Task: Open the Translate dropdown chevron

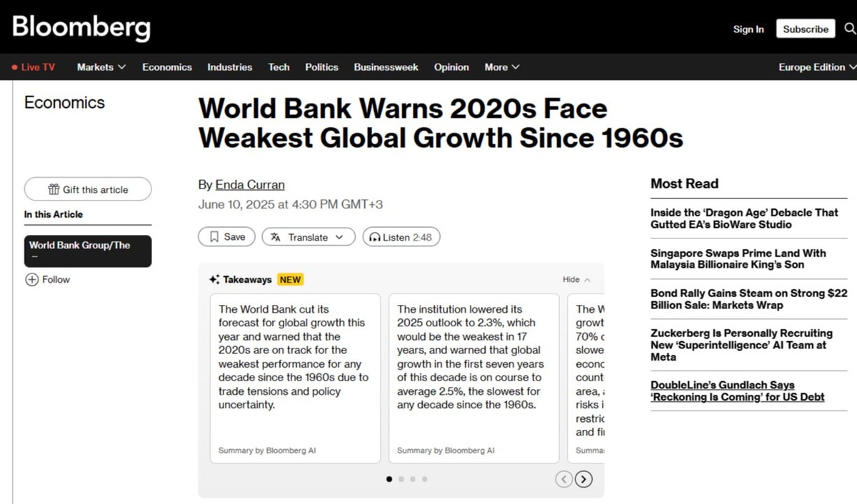Action: (339, 238)
